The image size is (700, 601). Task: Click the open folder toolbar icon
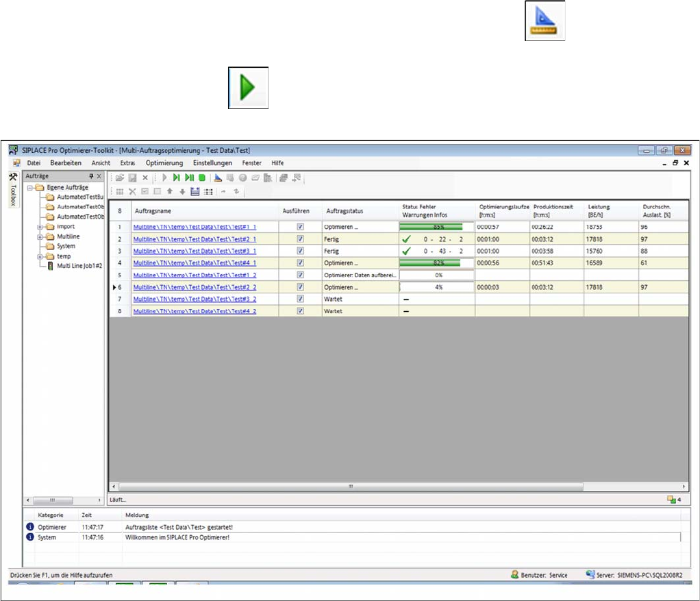pyautogui.click(x=120, y=178)
